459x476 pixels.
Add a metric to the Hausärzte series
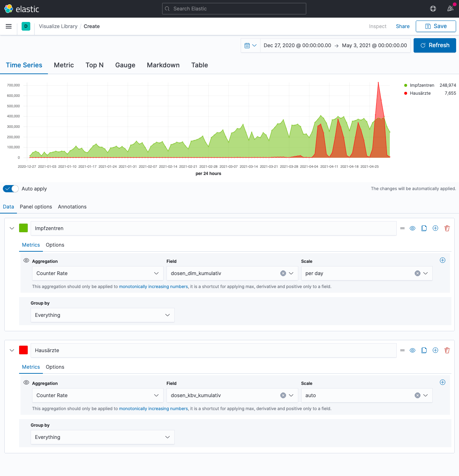pos(442,382)
